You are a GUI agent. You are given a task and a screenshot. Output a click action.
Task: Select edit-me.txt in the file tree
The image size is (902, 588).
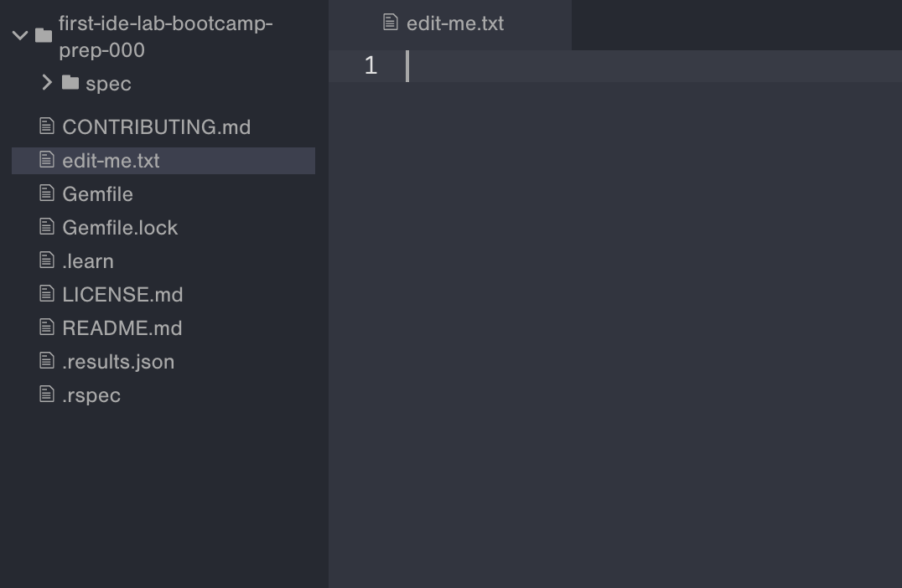pyautogui.click(x=111, y=160)
